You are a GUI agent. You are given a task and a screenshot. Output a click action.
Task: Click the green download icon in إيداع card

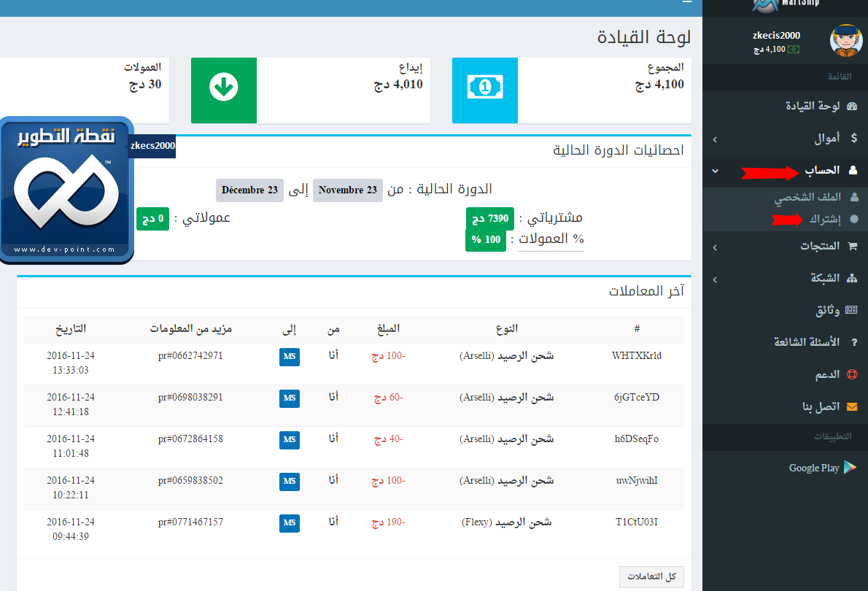click(x=224, y=90)
